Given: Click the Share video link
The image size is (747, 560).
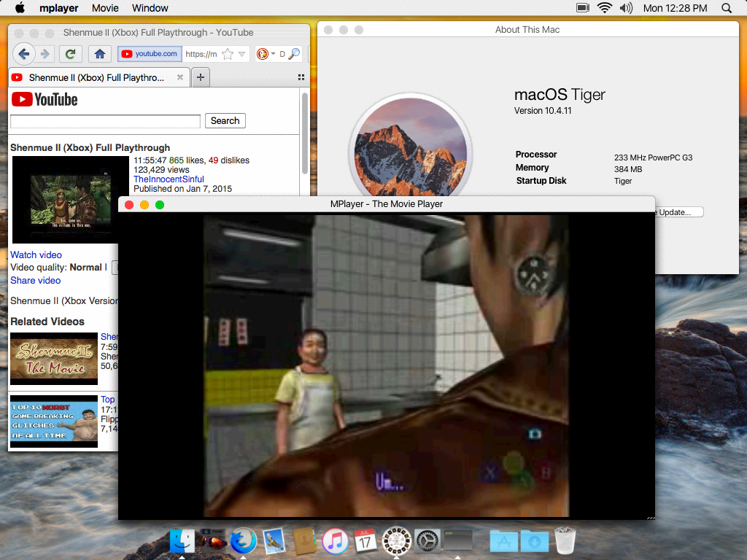Looking at the screenshot, I should click(x=36, y=281).
